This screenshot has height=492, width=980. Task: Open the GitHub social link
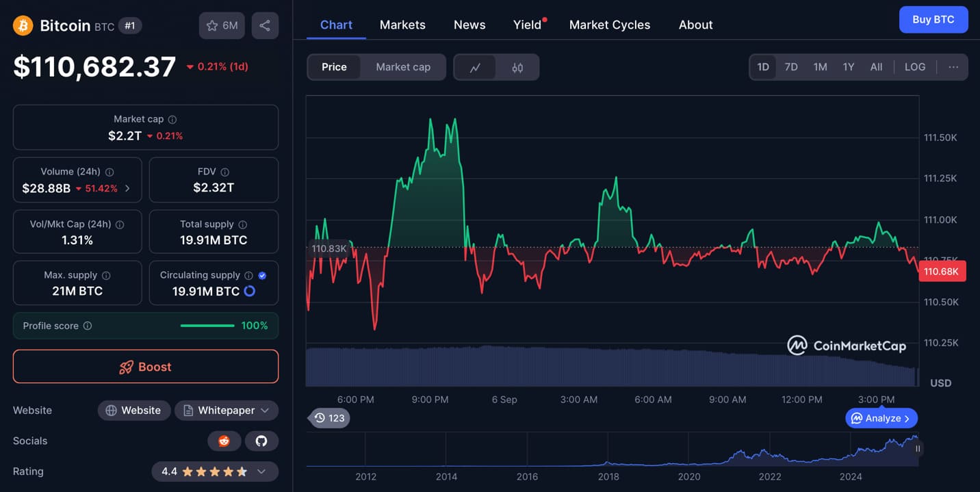coord(261,441)
